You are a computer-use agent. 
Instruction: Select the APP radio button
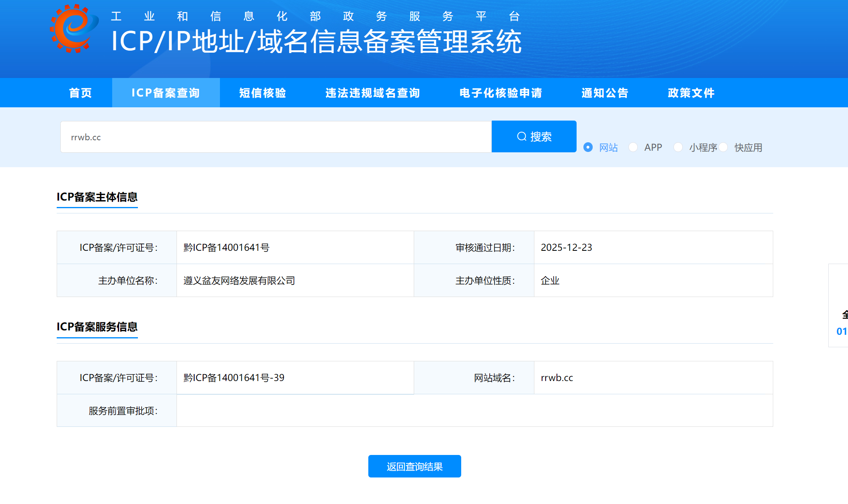[633, 147]
